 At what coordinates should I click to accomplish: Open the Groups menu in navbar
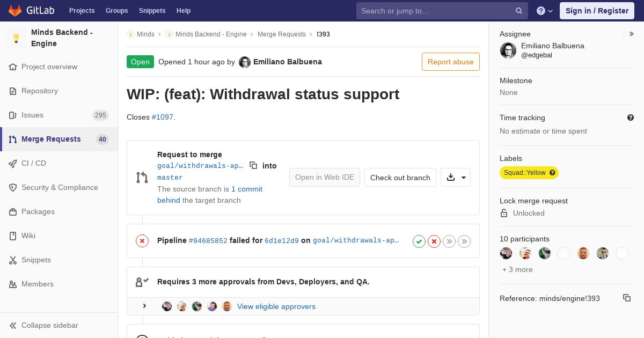(116, 11)
